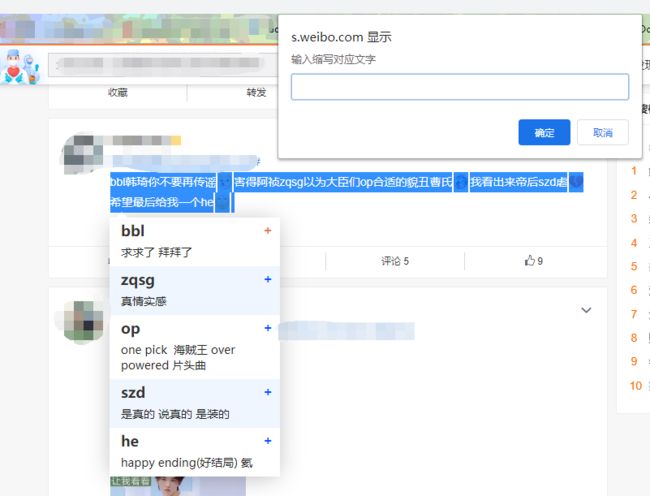Like the post with thumbs-up 9
Screen dimensions: 650x496
(534, 261)
